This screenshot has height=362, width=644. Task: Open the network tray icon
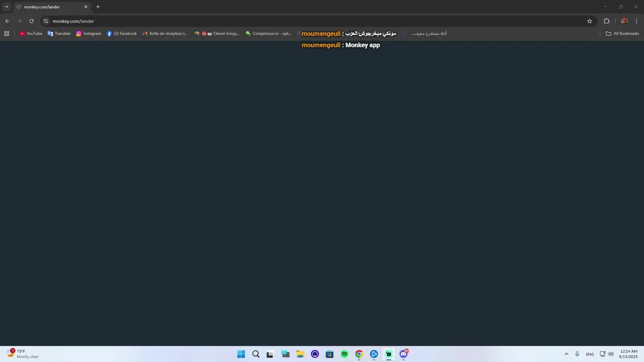pyautogui.click(x=603, y=354)
